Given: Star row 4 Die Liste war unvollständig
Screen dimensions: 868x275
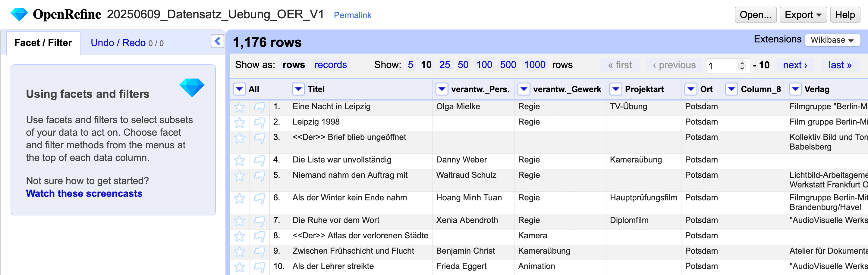Looking at the screenshot, I should [240, 161].
